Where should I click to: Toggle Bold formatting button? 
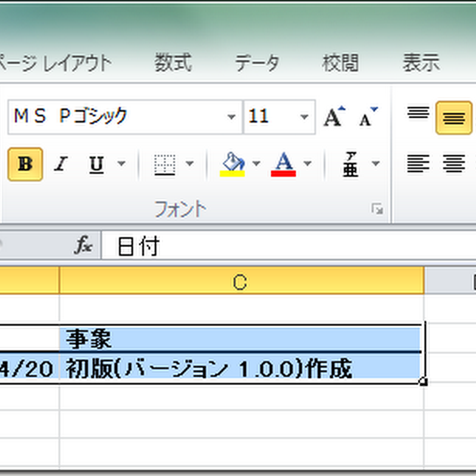[25, 164]
